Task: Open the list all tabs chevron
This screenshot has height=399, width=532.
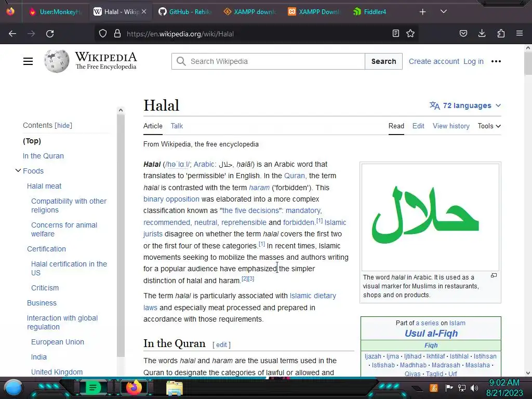Action: [x=444, y=11]
